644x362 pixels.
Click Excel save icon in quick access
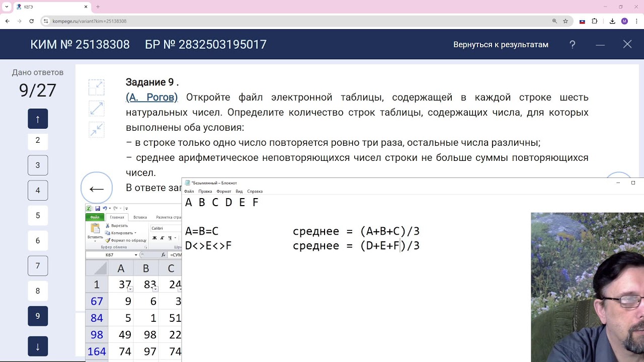(97, 208)
